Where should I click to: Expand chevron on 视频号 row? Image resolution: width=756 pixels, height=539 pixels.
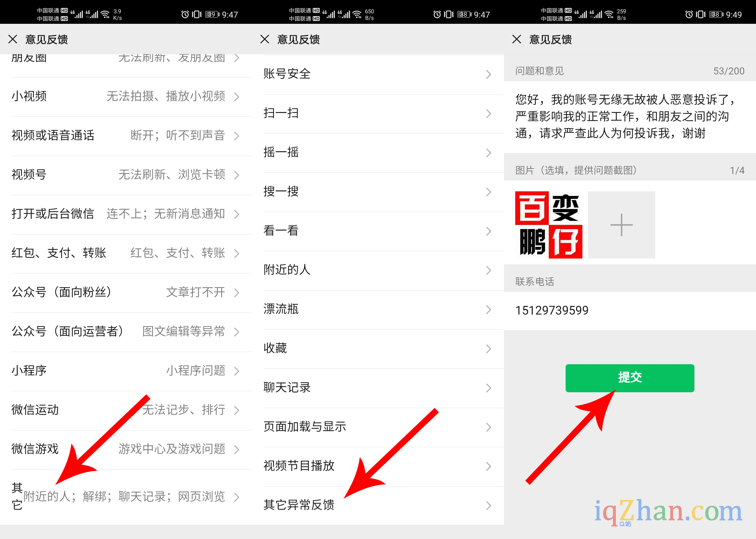click(237, 175)
